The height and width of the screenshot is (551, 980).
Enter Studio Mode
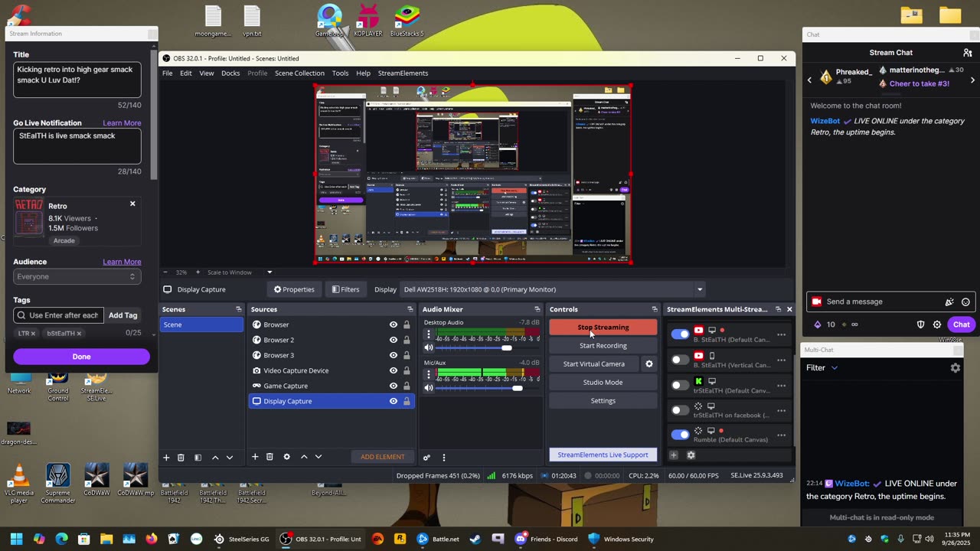tap(603, 383)
